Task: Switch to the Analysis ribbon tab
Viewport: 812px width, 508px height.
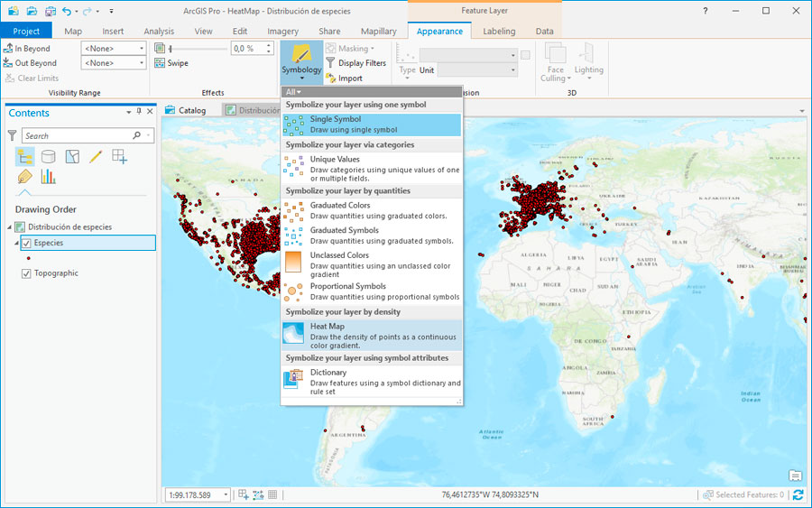Action: tap(159, 31)
